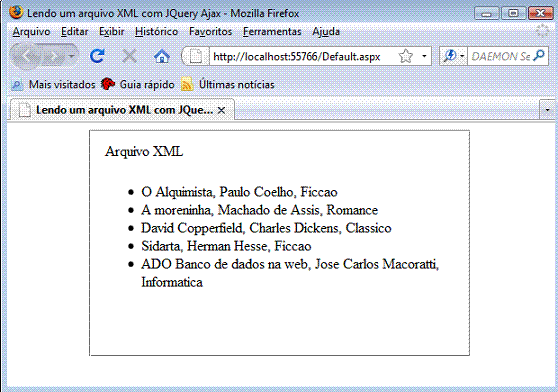Maximize the Firefox window
Viewport: 558px width, 392px height.
(x=513, y=13)
